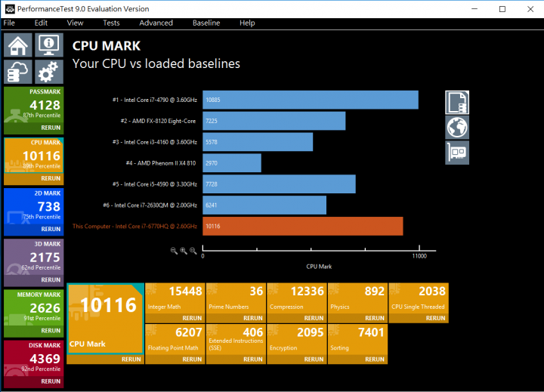Viewport: 544px width, 392px height.
Task: Click the Integer Math 15448 score
Action: [x=185, y=292]
